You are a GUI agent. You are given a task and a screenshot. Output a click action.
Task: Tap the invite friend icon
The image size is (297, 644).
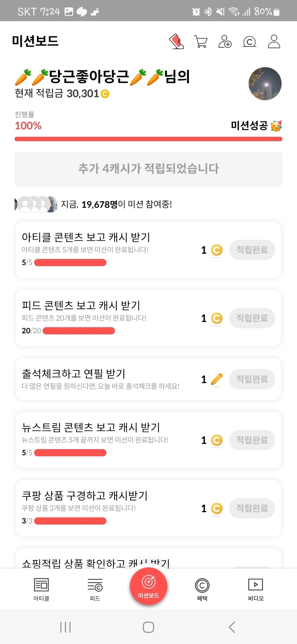pos(225,42)
